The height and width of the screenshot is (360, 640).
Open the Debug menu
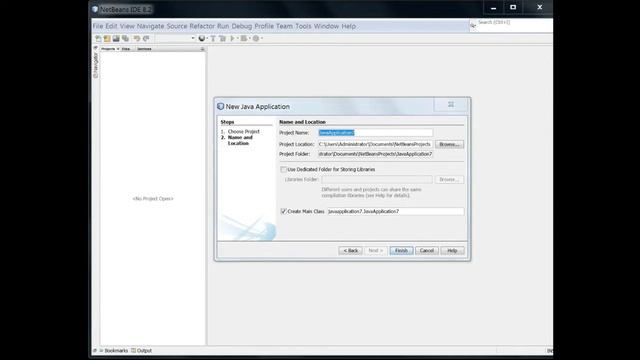coord(242,26)
